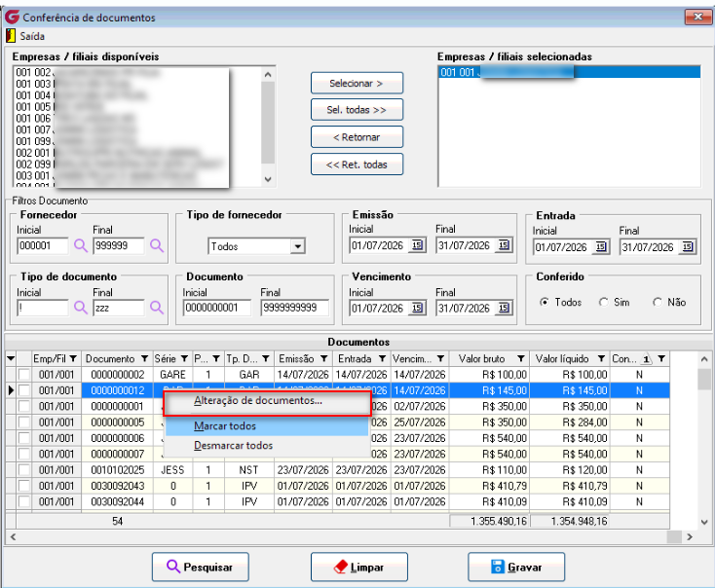Open Vencimento Inicial calendar icon
The image size is (715, 588).
[417, 309]
